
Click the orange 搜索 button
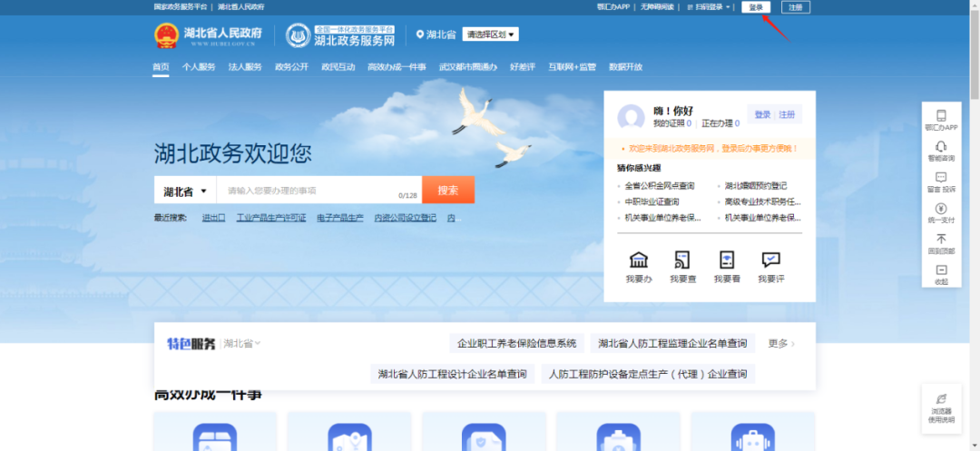[448, 191]
